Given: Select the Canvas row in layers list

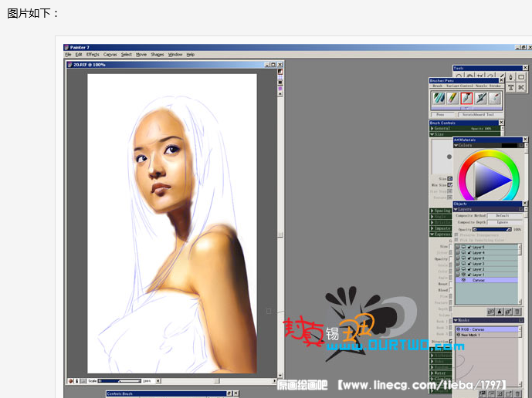Looking at the screenshot, I should coord(486,280).
